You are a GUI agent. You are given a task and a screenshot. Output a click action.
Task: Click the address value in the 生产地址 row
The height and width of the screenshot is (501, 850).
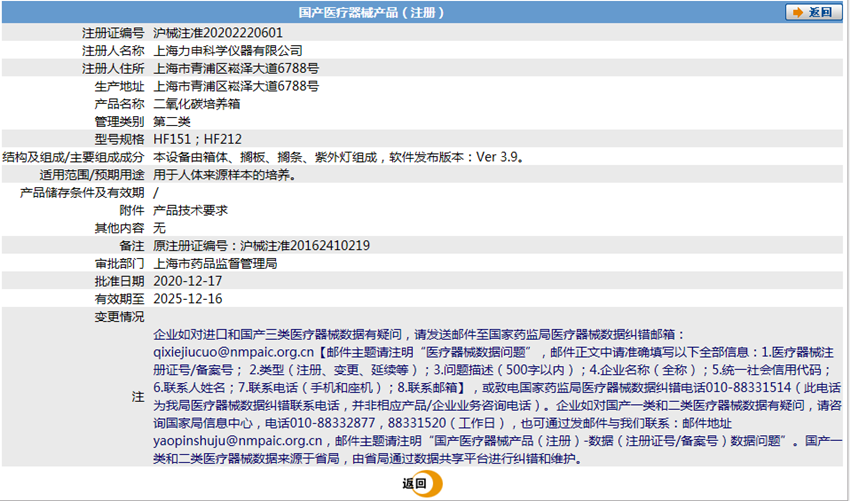236,86
